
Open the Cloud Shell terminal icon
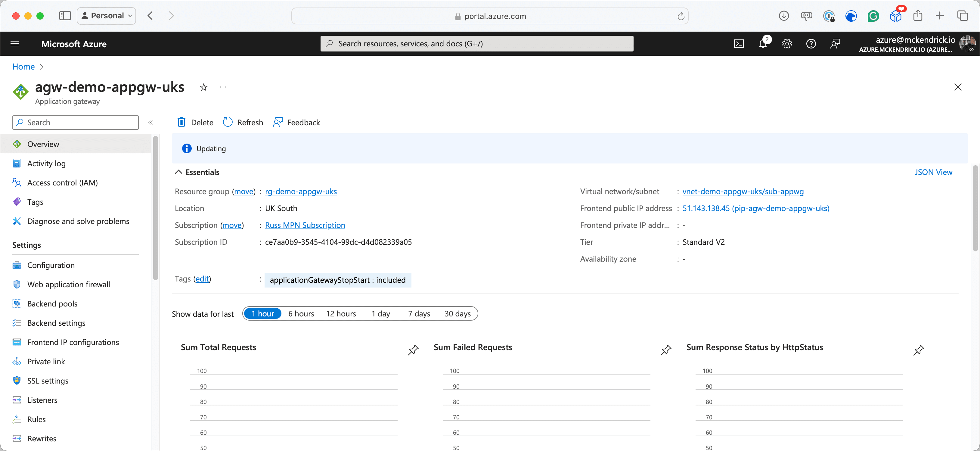(738, 44)
